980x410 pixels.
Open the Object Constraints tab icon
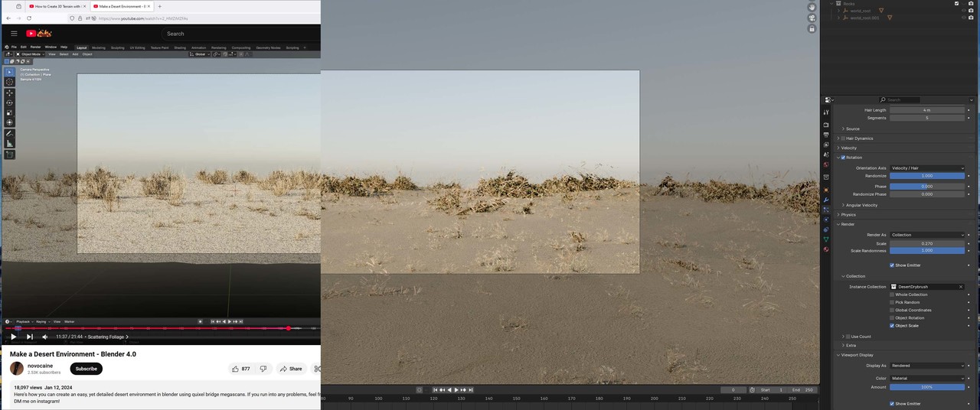(x=826, y=229)
